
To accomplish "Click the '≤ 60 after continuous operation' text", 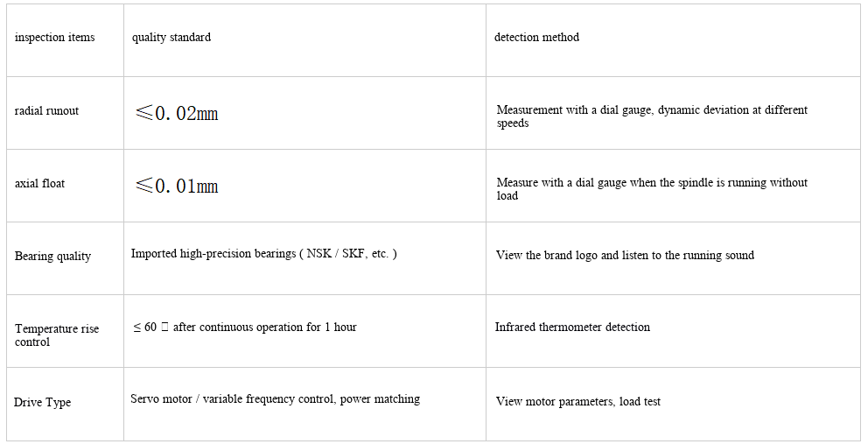I will pos(245,328).
